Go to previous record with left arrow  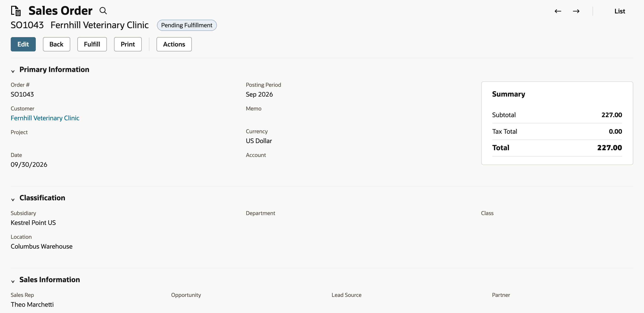tap(558, 11)
